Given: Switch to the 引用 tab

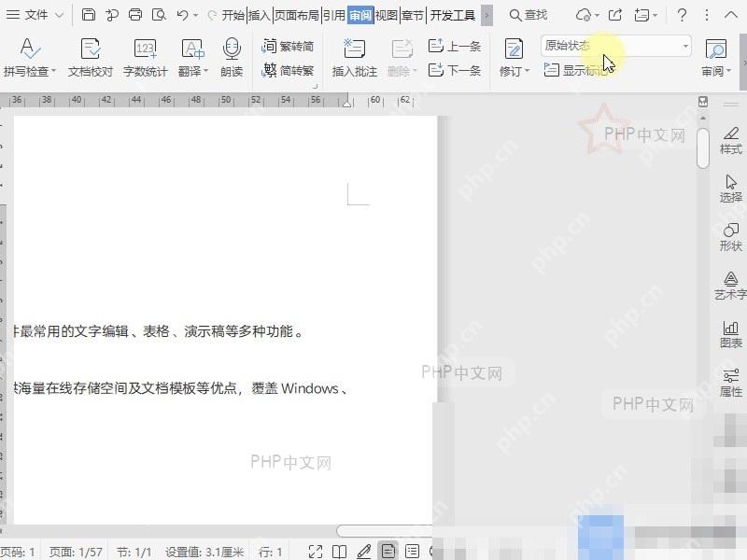Looking at the screenshot, I should pos(333,15).
